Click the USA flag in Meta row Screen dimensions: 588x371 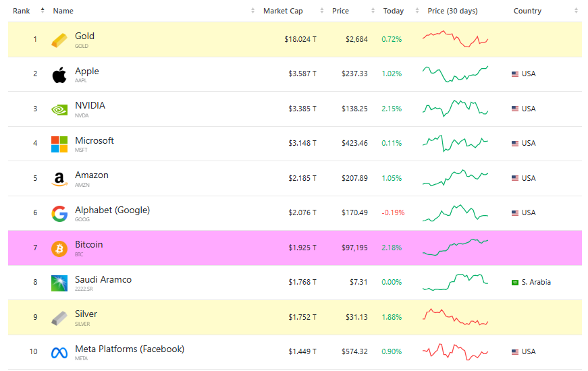515,352
